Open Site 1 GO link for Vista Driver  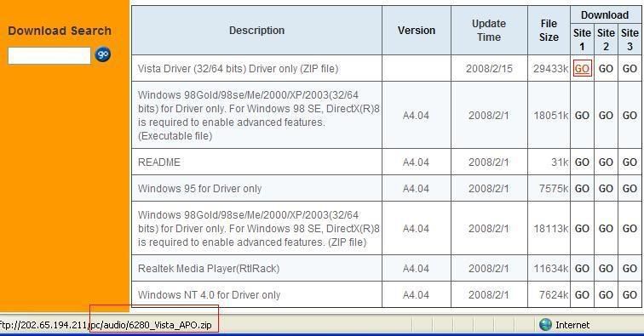582,69
